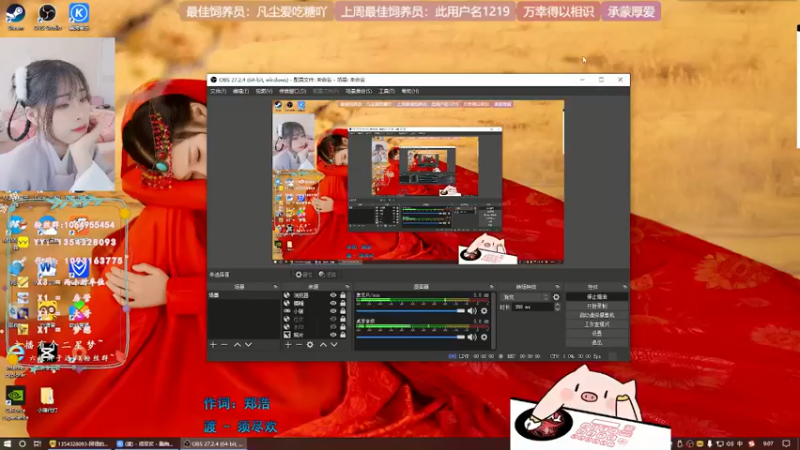Open 工具(T) menu in OBS
This screenshot has height=450, width=800.
tap(387, 91)
